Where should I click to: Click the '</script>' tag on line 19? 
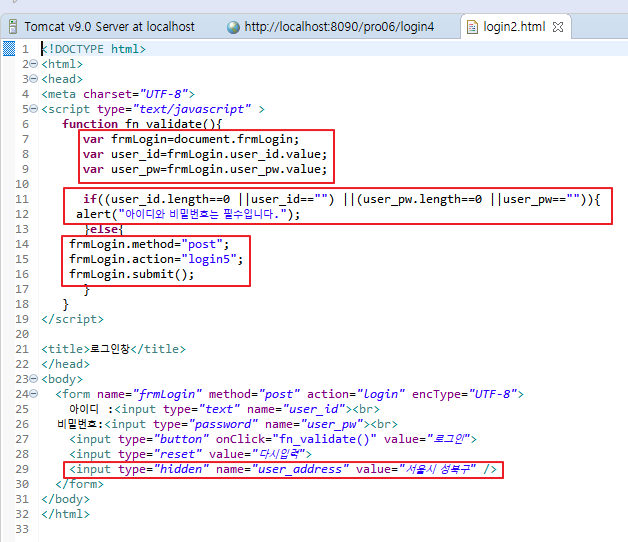click(72, 319)
